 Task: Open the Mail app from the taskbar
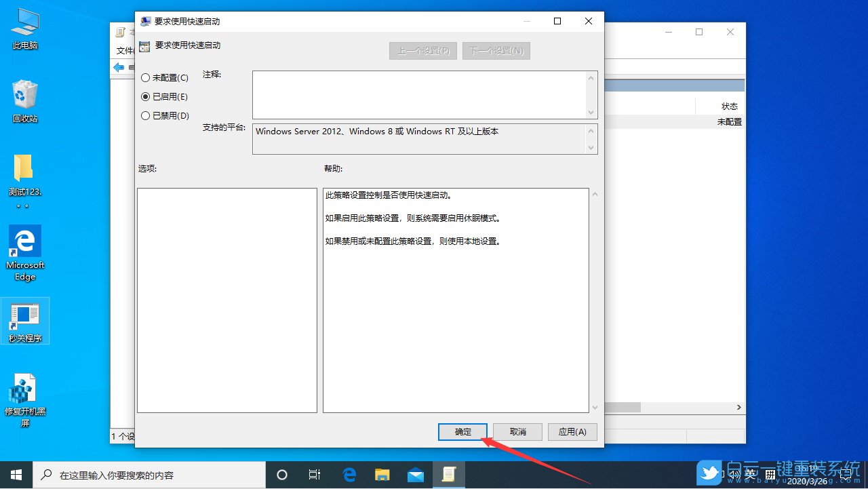point(416,474)
